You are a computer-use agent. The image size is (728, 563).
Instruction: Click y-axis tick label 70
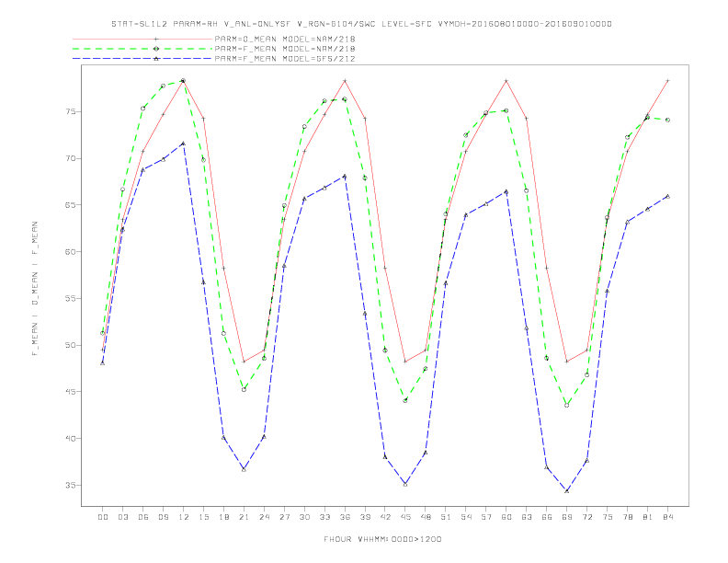pos(71,158)
